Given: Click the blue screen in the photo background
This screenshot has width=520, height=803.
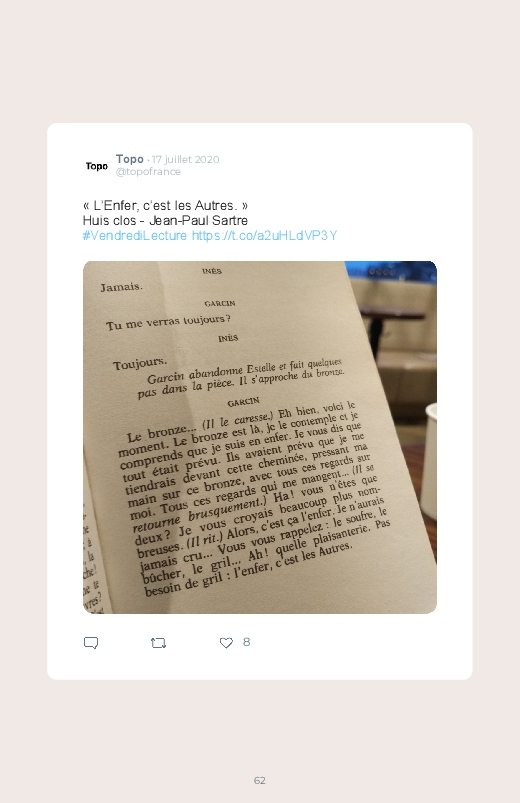Looking at the screenshot, I should [391, 269].
